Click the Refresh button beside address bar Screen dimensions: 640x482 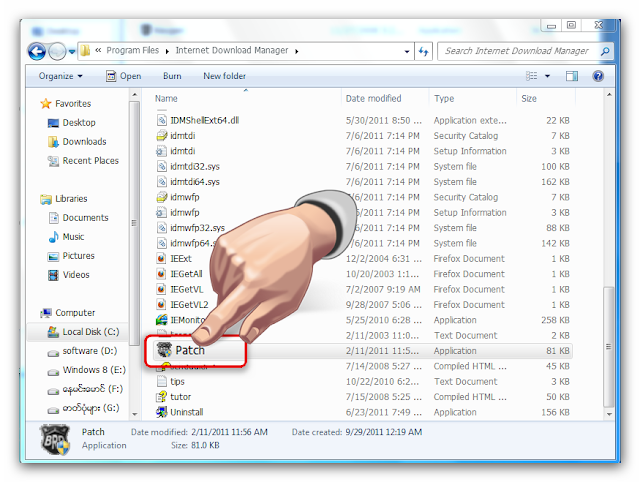tap(423, 51)
